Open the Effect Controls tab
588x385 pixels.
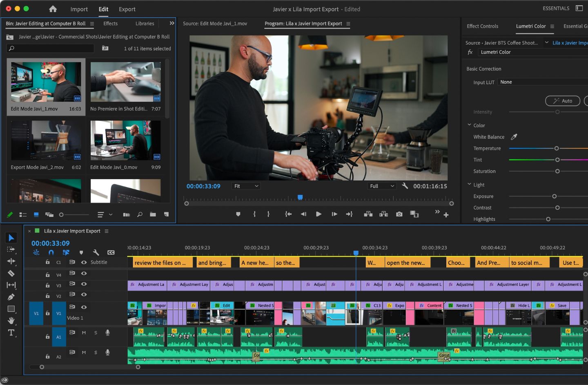click(482, 26)
